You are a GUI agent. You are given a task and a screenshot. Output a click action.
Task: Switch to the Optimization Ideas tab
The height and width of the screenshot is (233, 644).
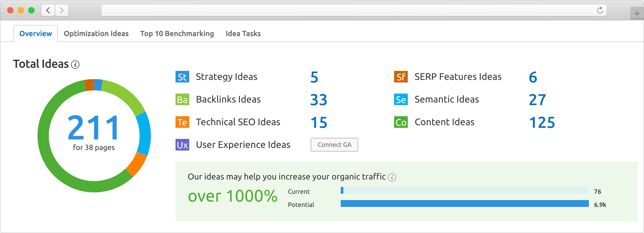pos(96,33)
